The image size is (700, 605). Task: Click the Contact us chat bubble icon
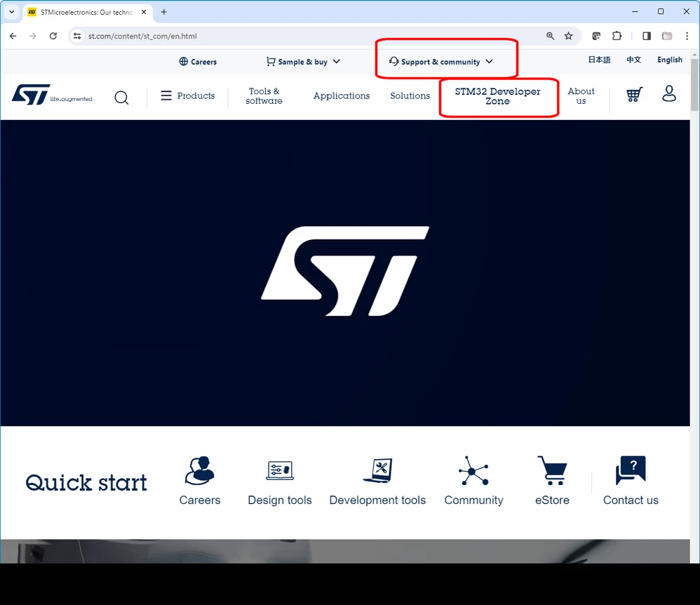tap(631, 470)
